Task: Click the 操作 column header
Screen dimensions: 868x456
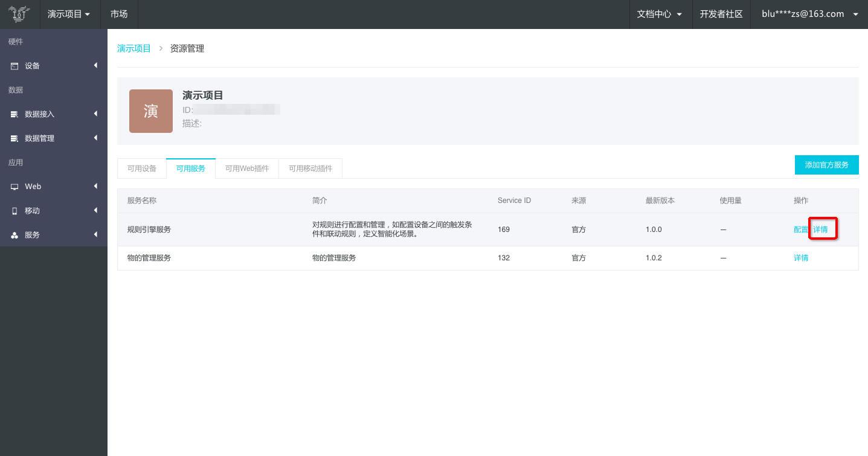Action: 801,201
